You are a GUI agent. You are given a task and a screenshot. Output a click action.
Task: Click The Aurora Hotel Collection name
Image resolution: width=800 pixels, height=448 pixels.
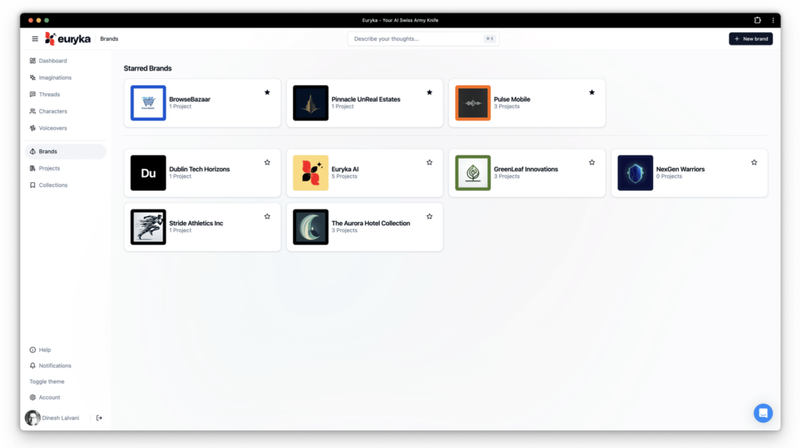[371, 223]
